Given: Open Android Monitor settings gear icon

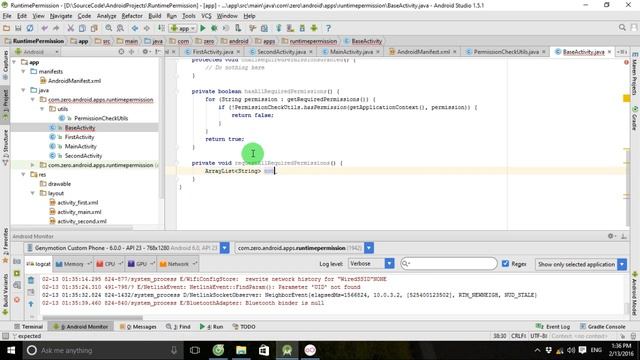Looking at the screenshot, I should 611,236.
